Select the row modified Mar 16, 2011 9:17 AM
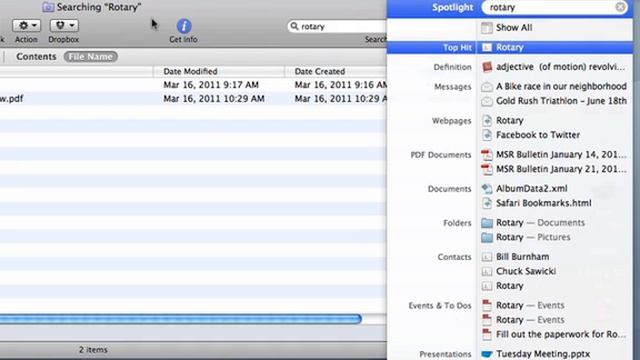 pyautogui.click(x=193, y=85)
